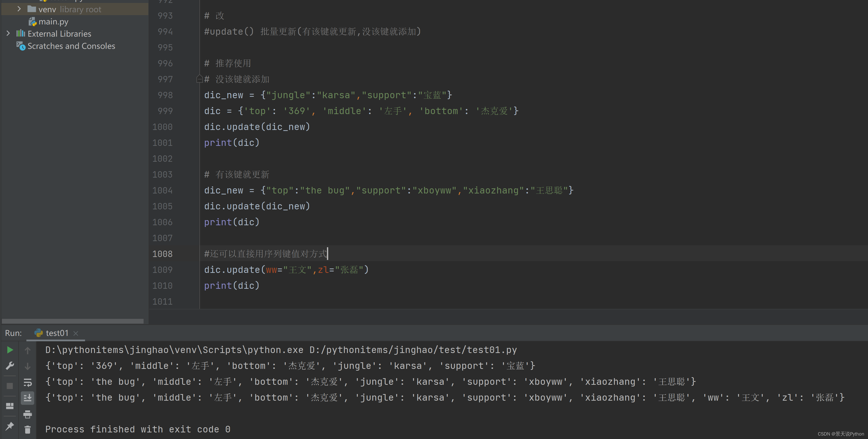This screenshot has width=868, height=439.
Task: Click the dic.update(ww=...) line 1009
Action: 286,270
